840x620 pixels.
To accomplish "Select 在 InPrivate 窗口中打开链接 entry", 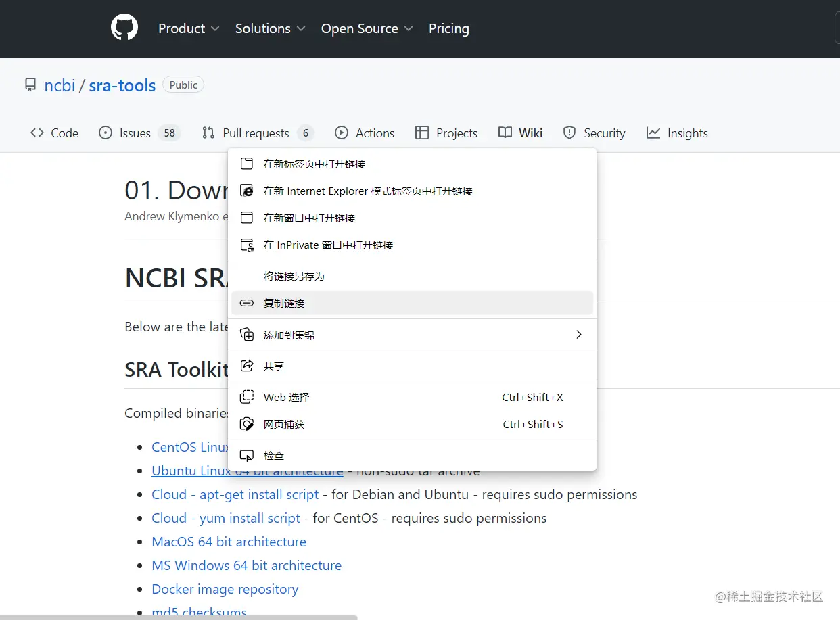I will [412, 245].
